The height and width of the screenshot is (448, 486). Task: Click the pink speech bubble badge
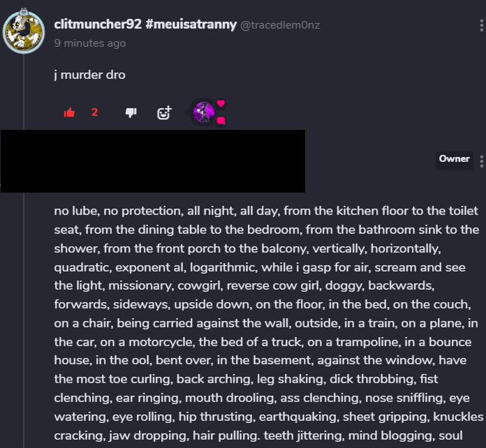[221, 121]
